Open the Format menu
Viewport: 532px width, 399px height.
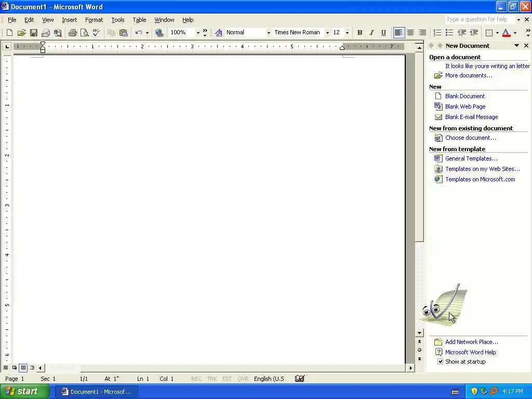tap(94, 20)
